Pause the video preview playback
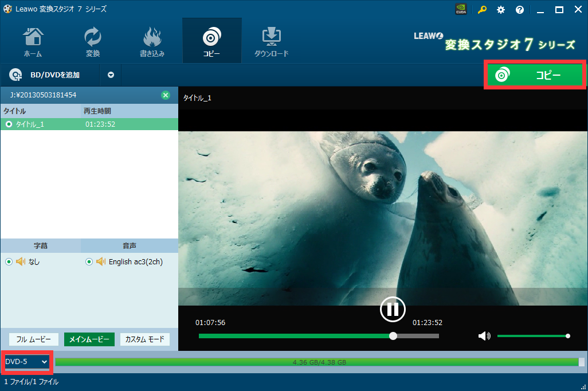 393,309
